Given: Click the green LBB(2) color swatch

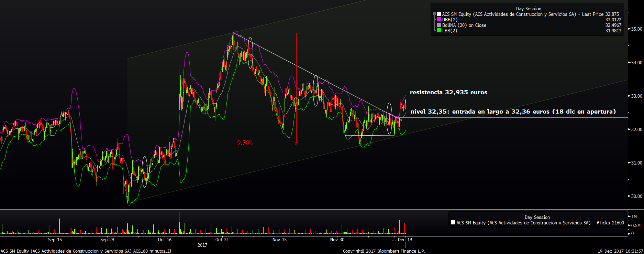Looking at the screenshot, I should click(439, 31).
